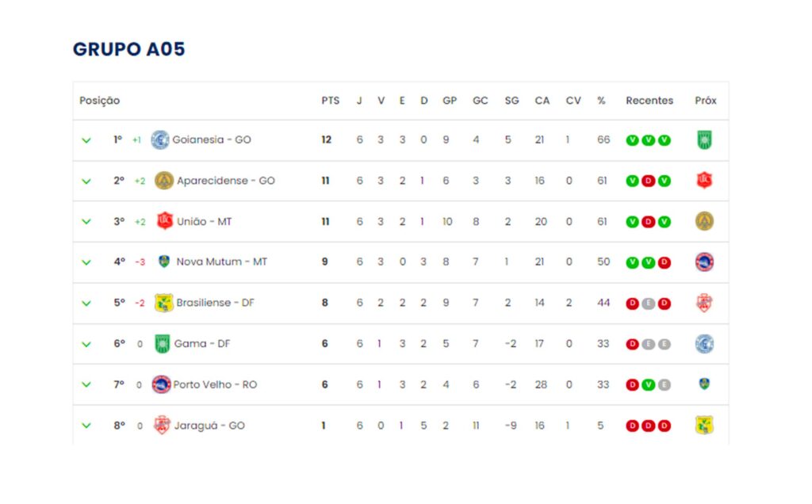The image size is (812, 504).
Task: Click Gama's first red D result badge
Action: point(632,344)
